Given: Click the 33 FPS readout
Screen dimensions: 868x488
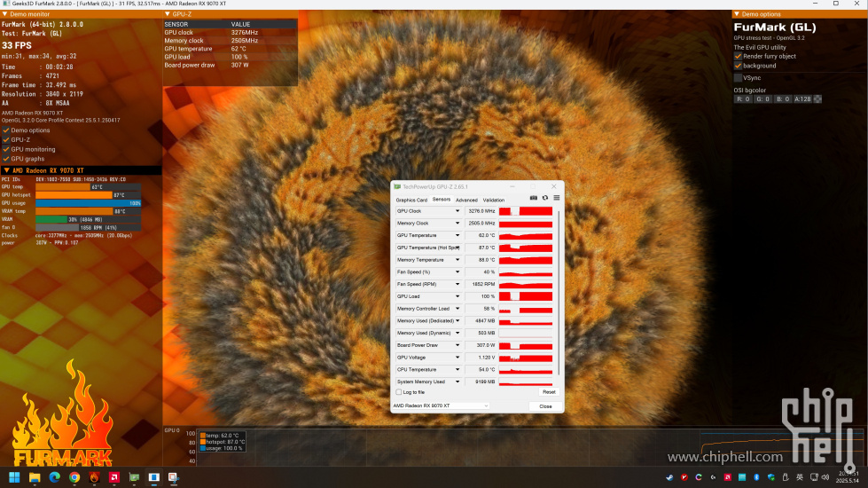Looking at the screenshot, I should tap(17, 45).
